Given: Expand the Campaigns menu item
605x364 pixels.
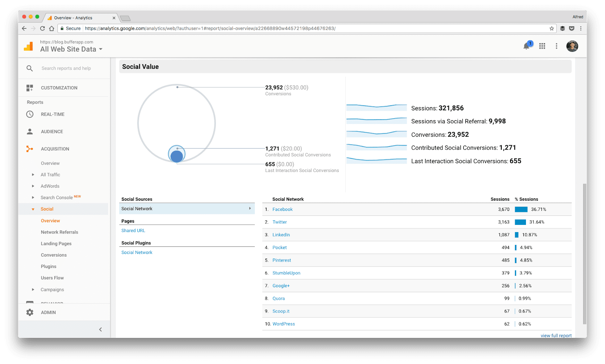Looking at the screenshot, I should tap(33, 290).
